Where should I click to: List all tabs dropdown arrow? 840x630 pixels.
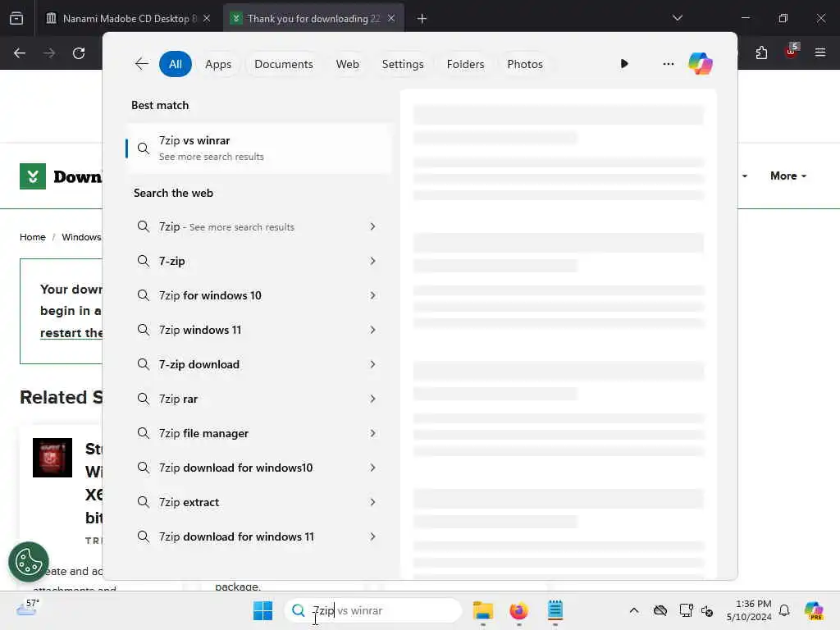pos(677,18)
